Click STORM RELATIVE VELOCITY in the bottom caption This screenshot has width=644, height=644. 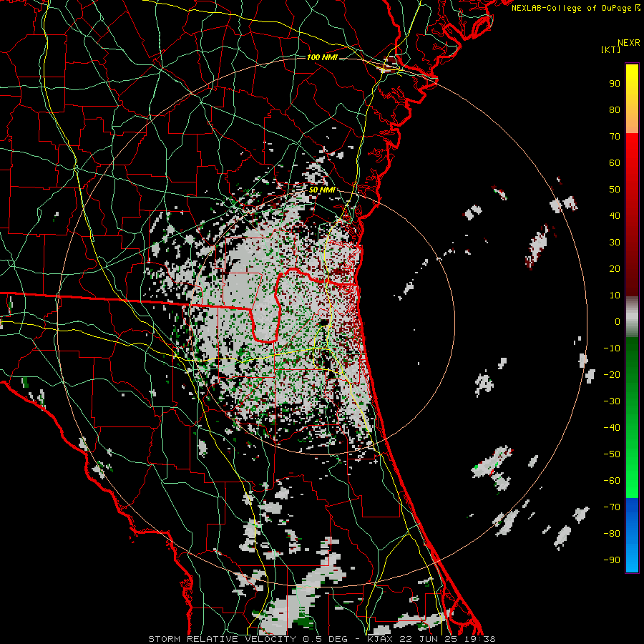pyautogui.click(x=222, y=639)
